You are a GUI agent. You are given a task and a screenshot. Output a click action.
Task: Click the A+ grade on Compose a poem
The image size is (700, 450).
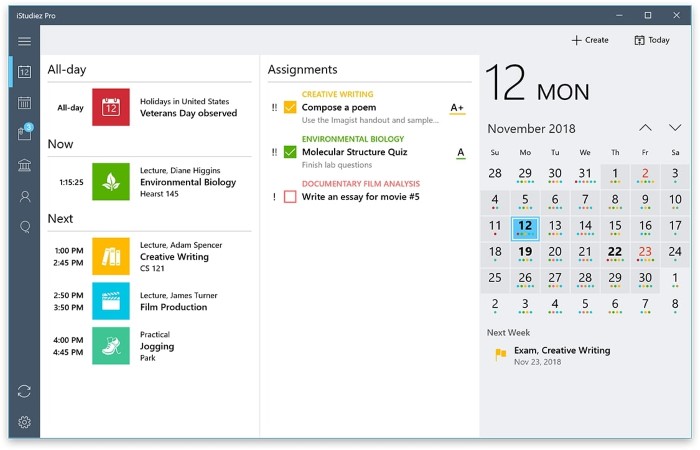click(x=457, y=108)
